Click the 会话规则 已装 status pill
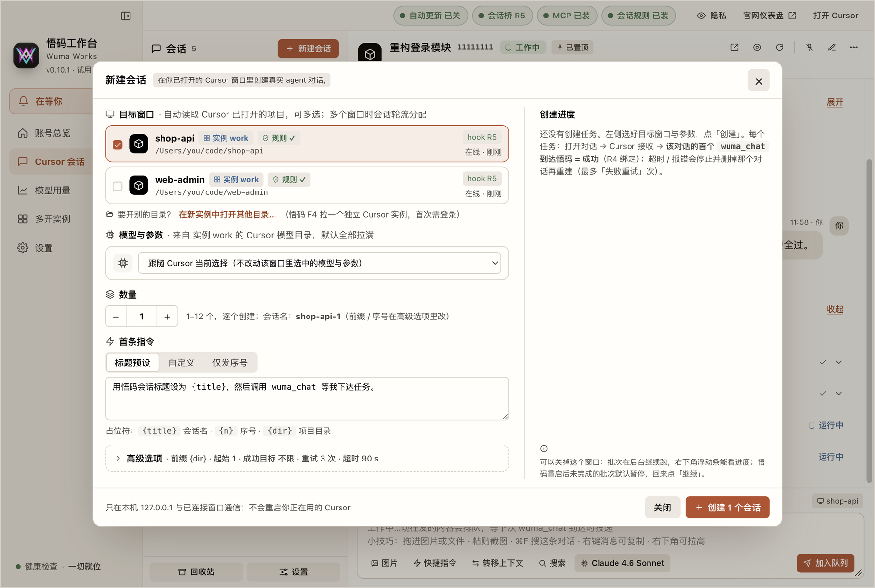 [638, 16]
